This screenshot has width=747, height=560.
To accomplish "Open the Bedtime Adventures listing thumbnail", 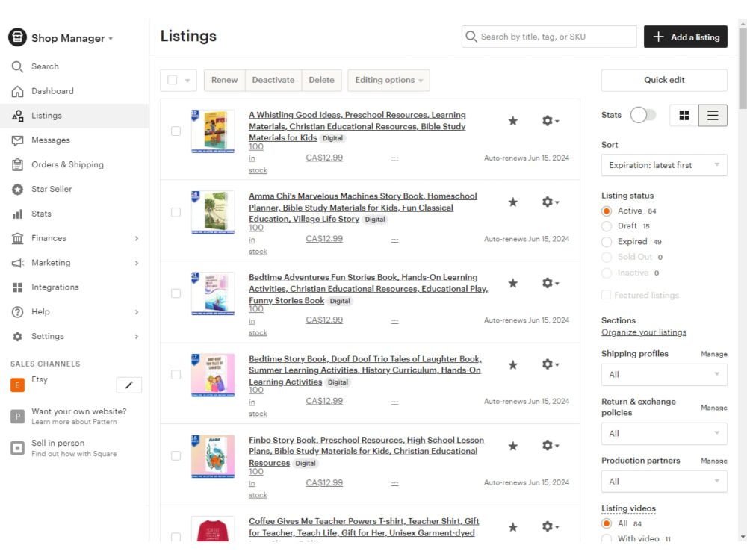I will [x=212, y=293].
